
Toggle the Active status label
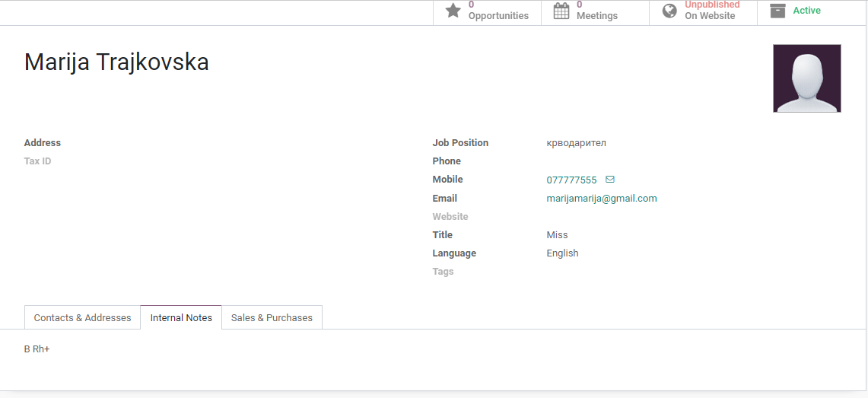click(x=806, y=11)
